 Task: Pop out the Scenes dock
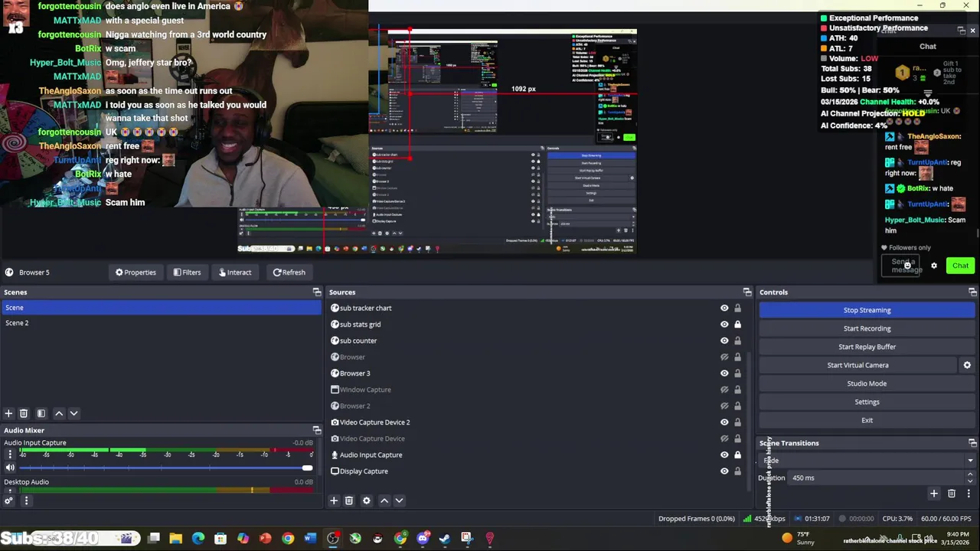click(x=317, y=292)
